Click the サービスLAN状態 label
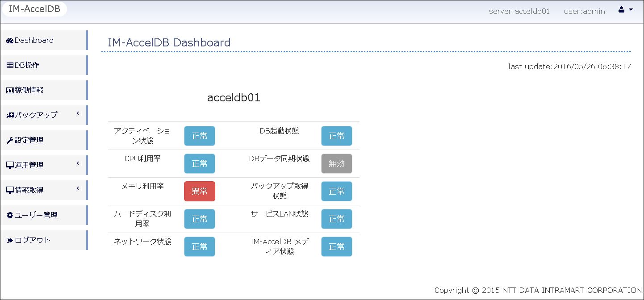The image size is (644, 300). point(280,214)
